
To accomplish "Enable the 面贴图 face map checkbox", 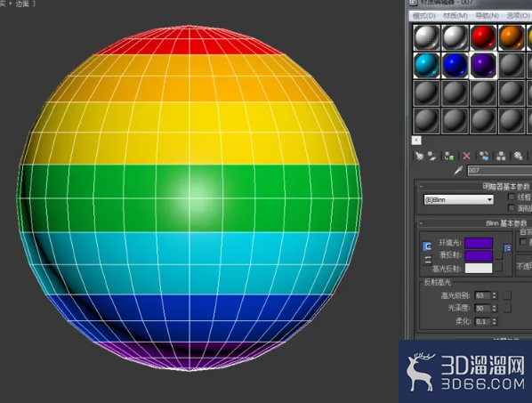I will pos(511,207).
